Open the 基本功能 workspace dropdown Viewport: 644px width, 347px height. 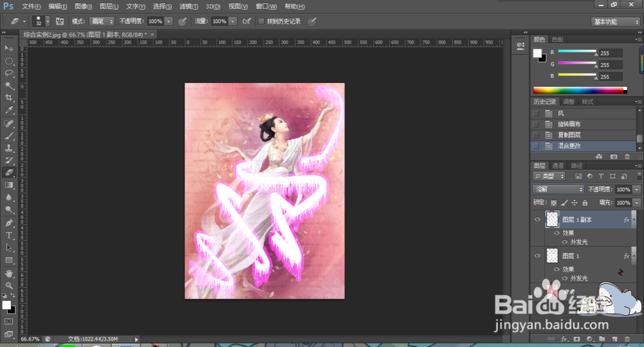pyautogui.click(x=616, y=22)
